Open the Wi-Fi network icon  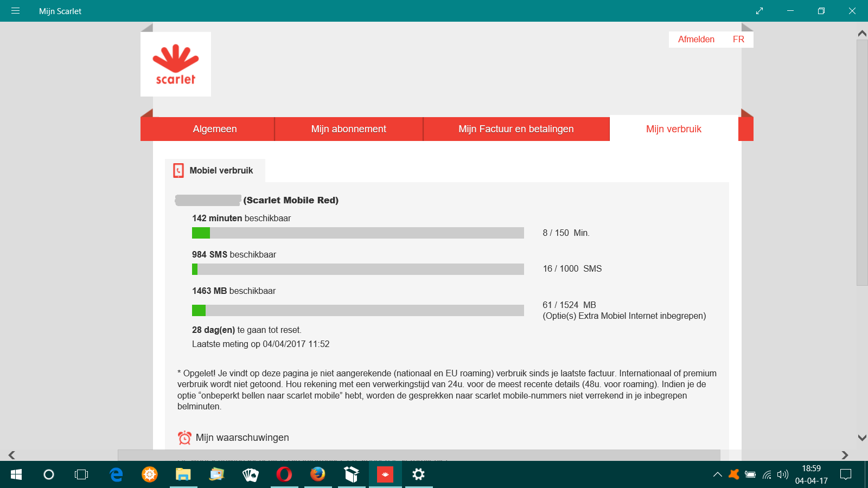767,474
